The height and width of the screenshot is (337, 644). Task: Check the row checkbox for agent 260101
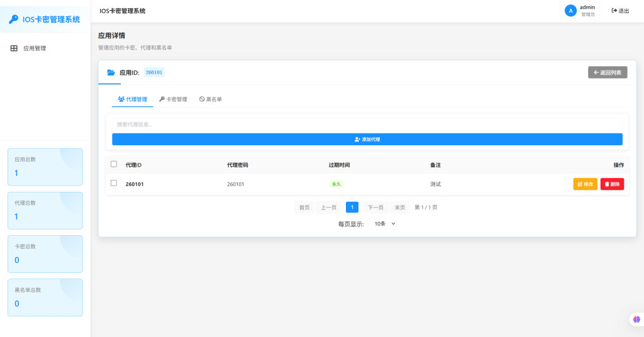point(114,184)
